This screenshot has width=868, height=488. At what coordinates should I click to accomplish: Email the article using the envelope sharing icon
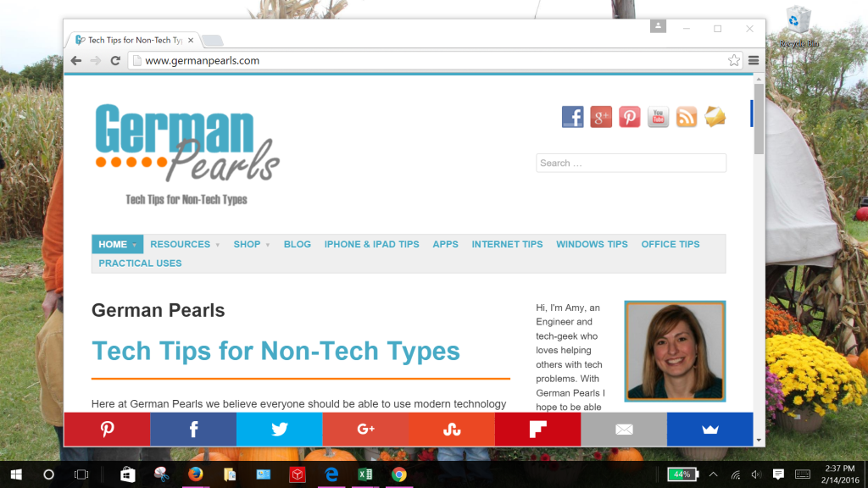[x=624, y=429]
